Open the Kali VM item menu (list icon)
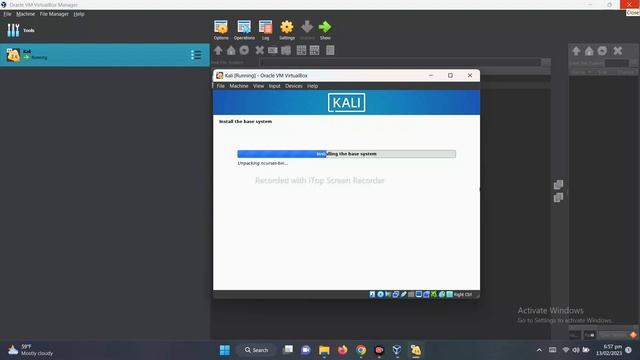640x360 pixels. pos(196,55)
